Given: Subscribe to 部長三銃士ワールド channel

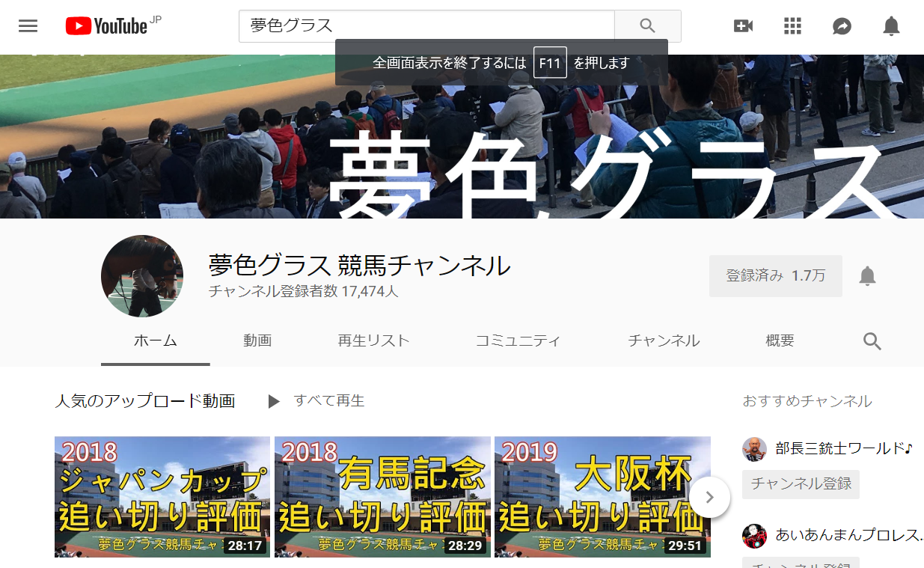Looking at the screenshot, I should click(801, 484).
